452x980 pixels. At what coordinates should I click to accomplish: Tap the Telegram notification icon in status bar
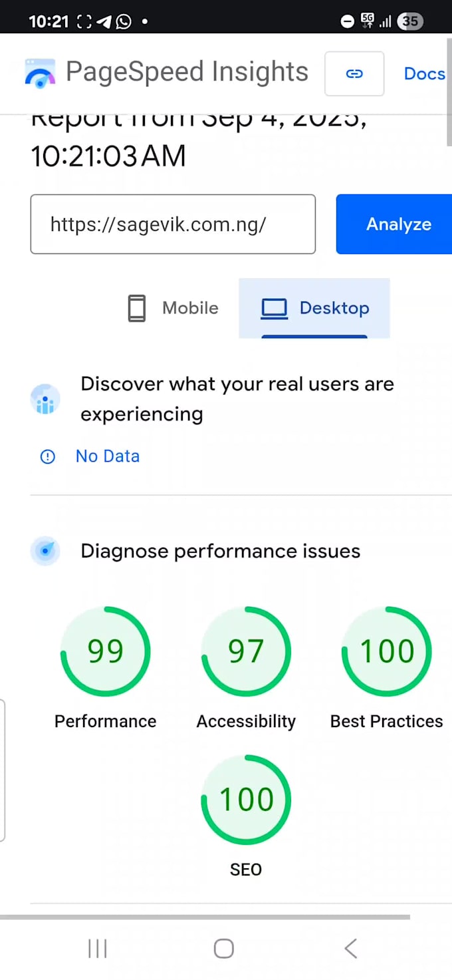[104, 21]
